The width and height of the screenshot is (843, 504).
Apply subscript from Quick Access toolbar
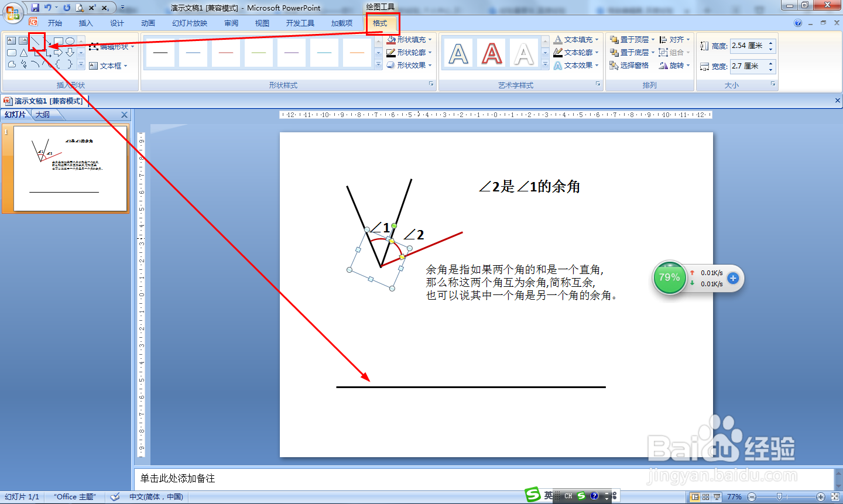pos(105,8)
